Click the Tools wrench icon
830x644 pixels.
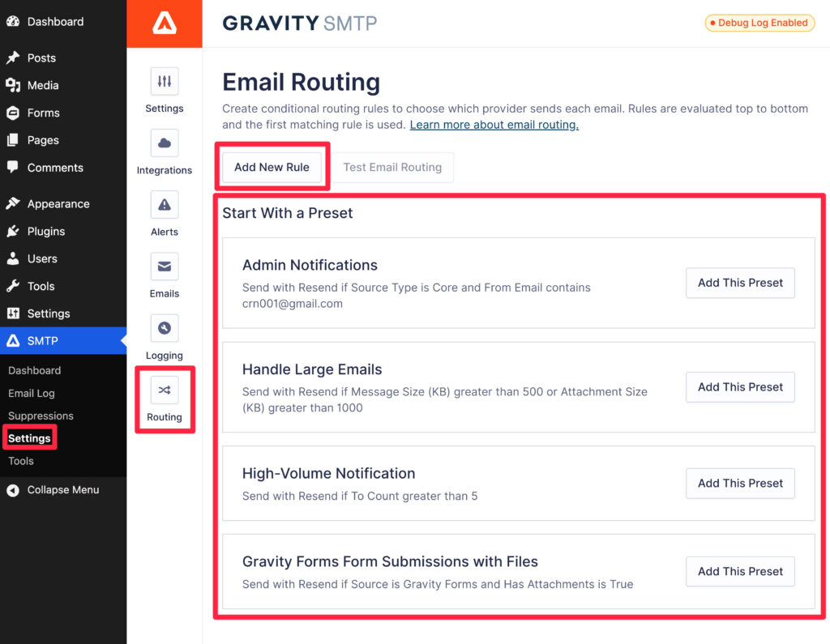13,286
